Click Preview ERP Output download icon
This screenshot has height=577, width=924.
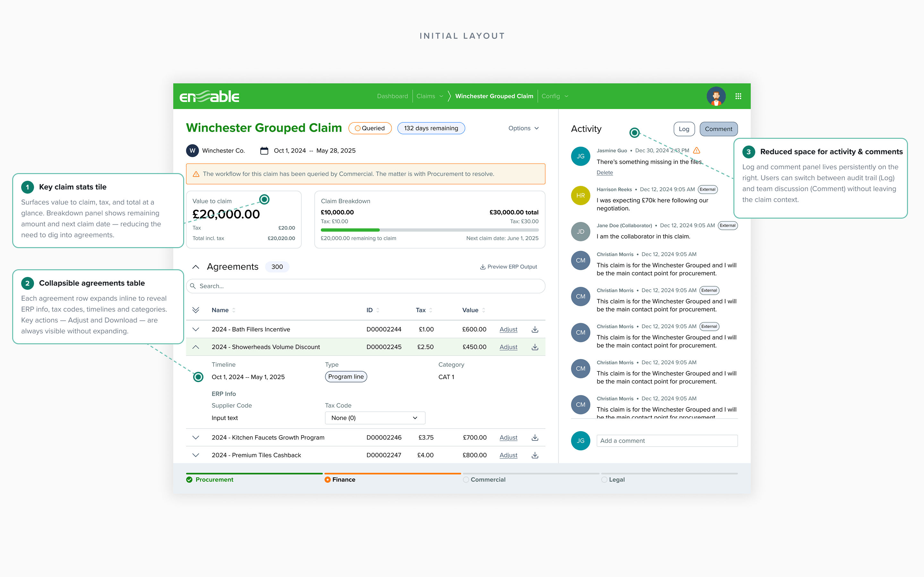pos(482,266)
